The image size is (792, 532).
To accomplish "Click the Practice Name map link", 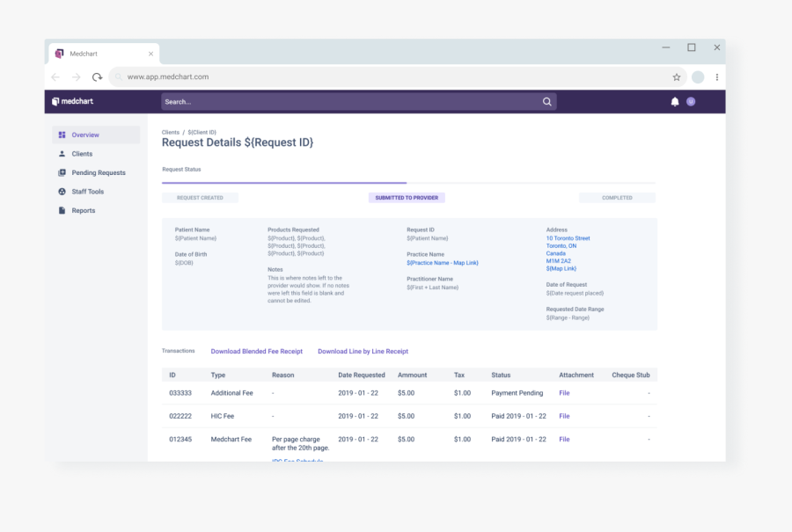I will tap(442, 263).
